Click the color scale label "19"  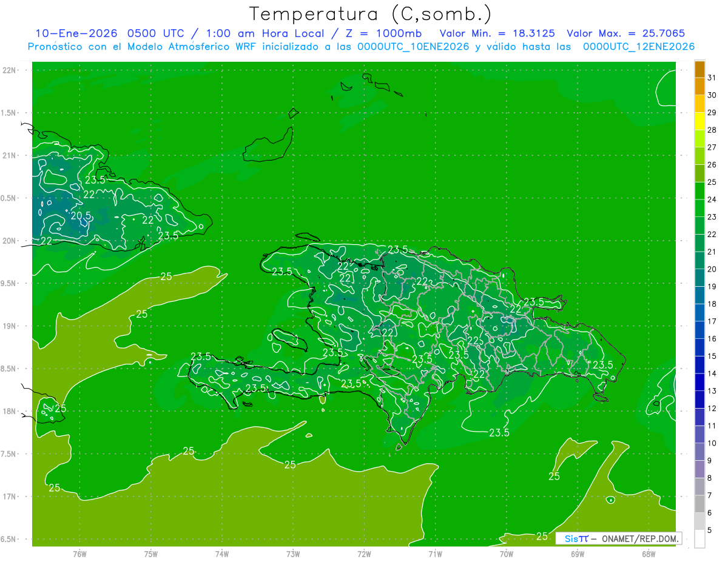coord(712,287)
